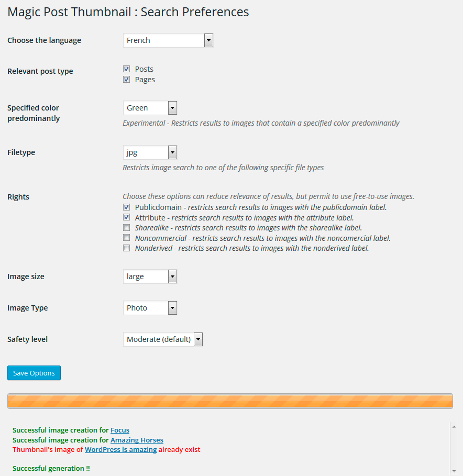Click the Save Options button
Viewport: 463px width, 476px height.
coord(34,373)
